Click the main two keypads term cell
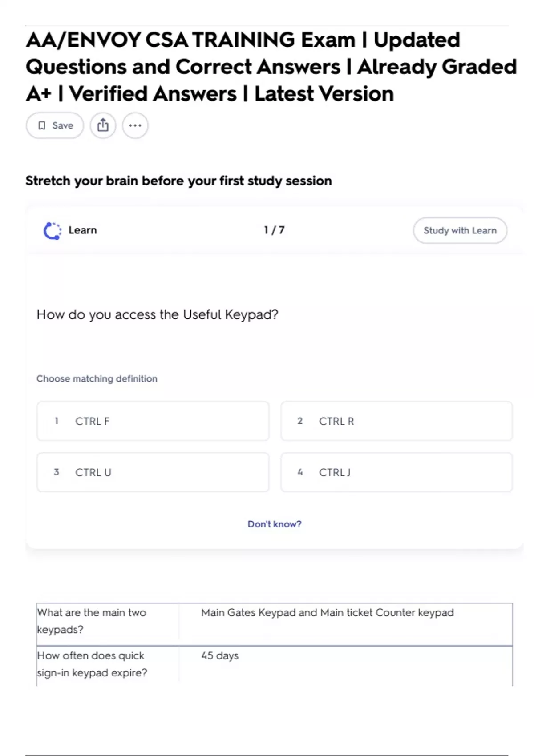The height and width of the screenshot is (756, 534). 92,621
